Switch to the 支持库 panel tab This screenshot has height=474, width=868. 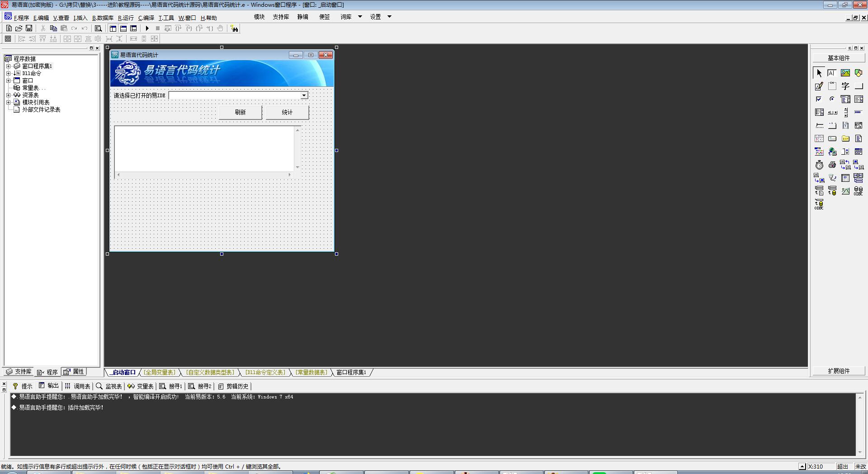19,372
